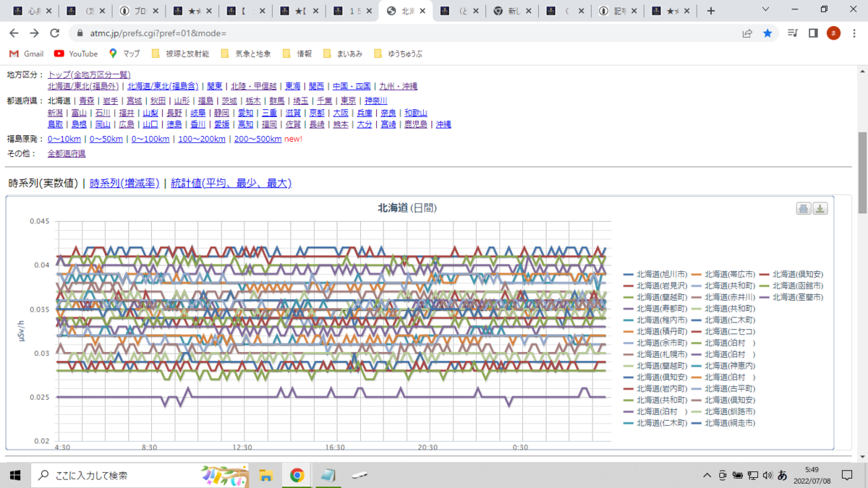Viewport: 868px width, 488px height.
Task: Download the 北海道 chart image
Action: (x=820, y=209)
